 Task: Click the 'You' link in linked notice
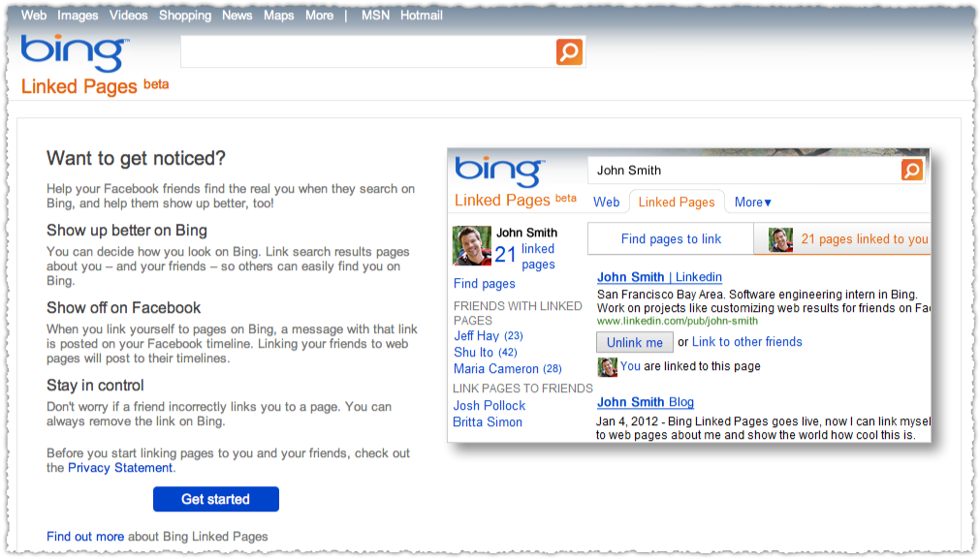point(630,366)
